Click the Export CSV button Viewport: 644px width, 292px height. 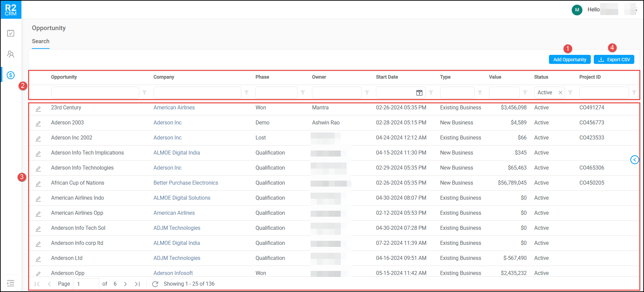(614, 60)
